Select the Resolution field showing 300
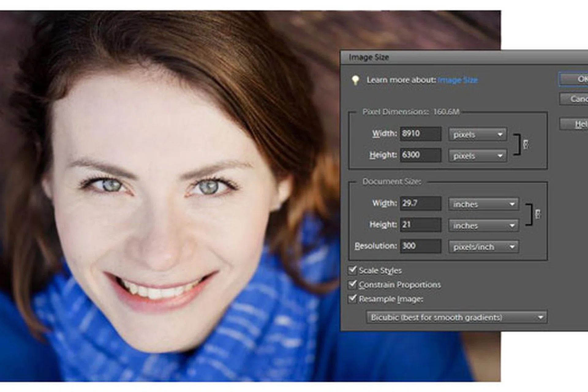 [420, 246]
